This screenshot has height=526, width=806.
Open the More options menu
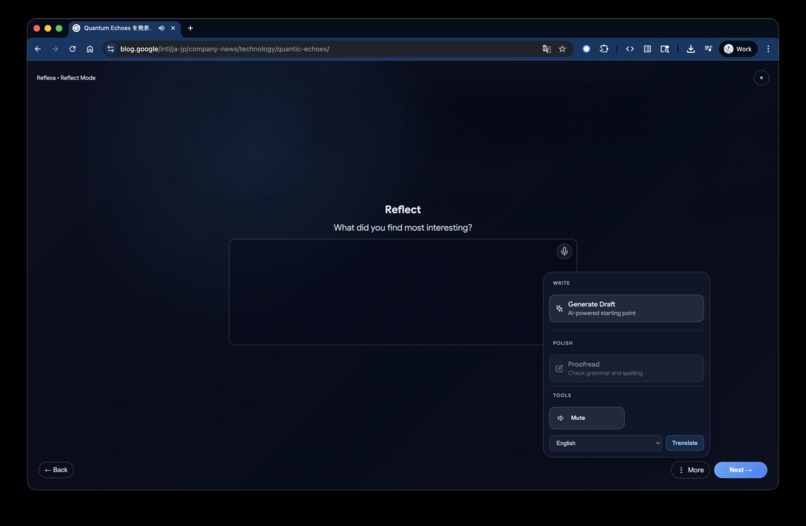click(x=690, y=470)
